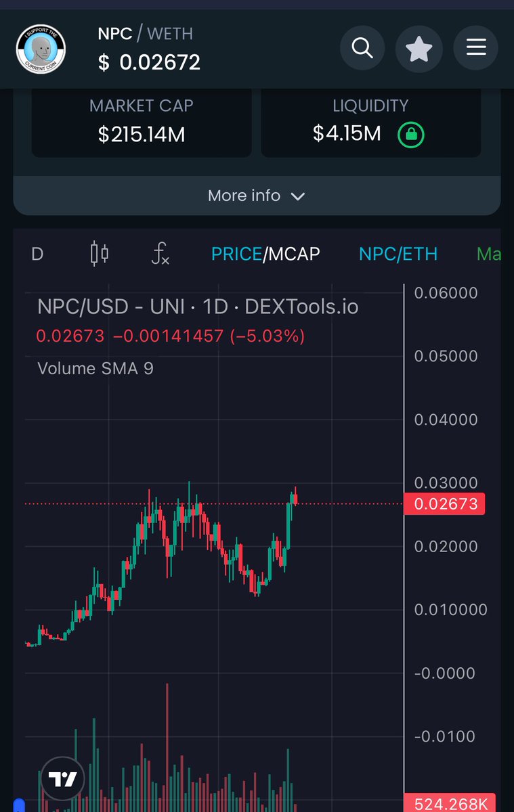Viewport: 514px width, 812px height.
Task: Select the NPC / WETH pair title
Action: [146, 33]
